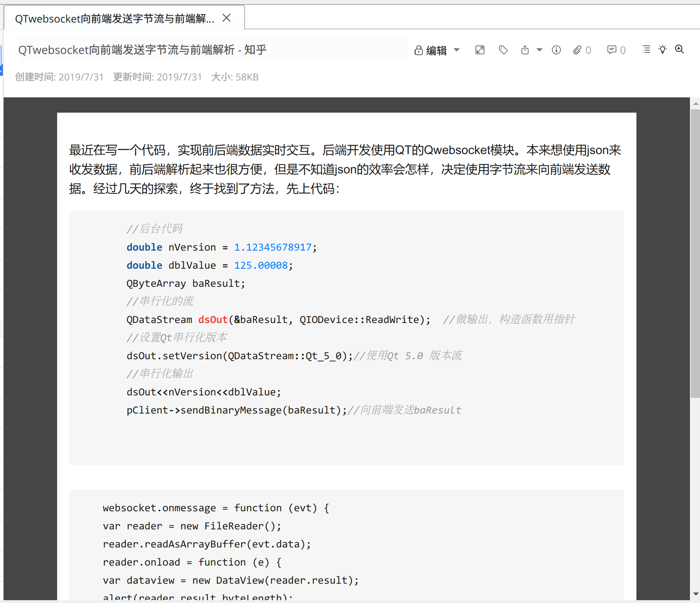The width and height of the screenshot is (700, 603).
Task: Open the tag icon for this note
Action: (503, 50)
